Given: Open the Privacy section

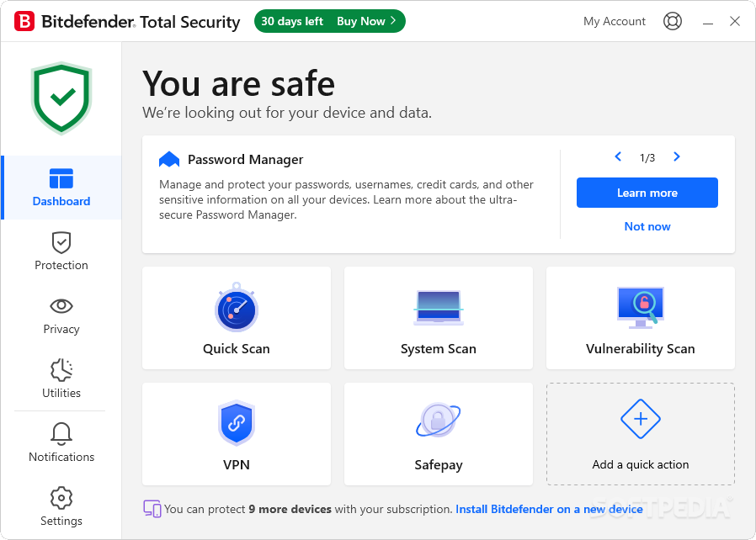Looking at the screenshot, I should [61, 315].
